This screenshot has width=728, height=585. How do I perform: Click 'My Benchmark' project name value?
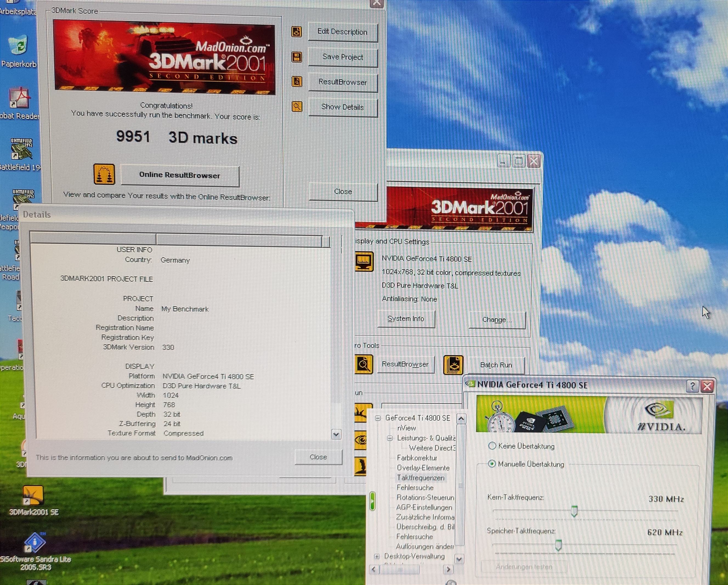(185, 309)
